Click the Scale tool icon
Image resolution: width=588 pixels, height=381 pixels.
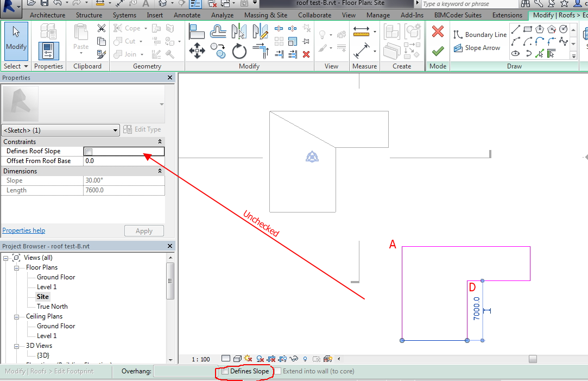pyautogui.click(x=293, y=41)
